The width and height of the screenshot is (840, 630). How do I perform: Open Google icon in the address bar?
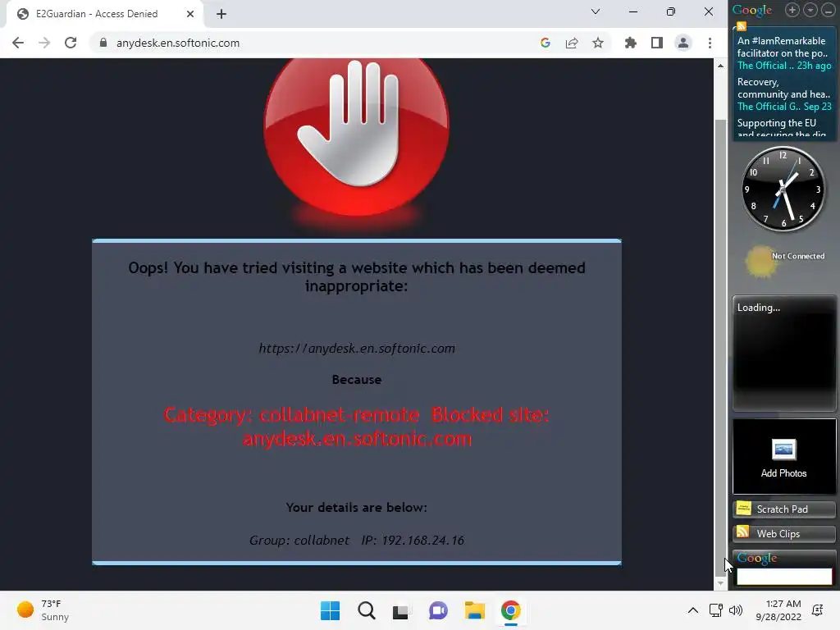(546, 43)
